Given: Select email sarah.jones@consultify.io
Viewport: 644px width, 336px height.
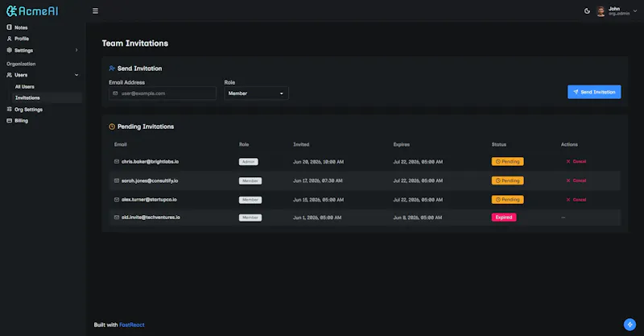Looking at the screenshot, I should coord(150,180).
